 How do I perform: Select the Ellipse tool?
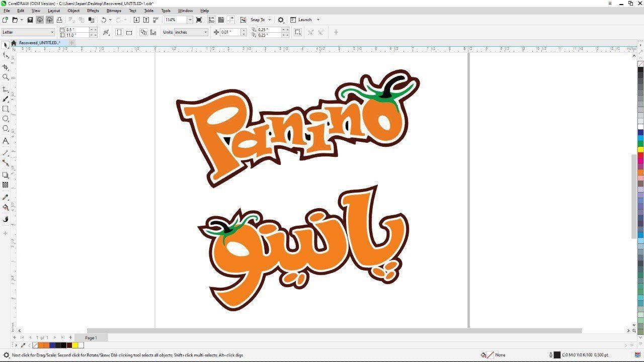pos(6,119)
